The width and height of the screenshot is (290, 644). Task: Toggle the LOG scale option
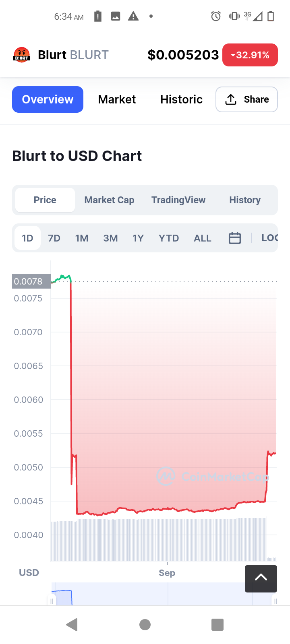(269, 238)
